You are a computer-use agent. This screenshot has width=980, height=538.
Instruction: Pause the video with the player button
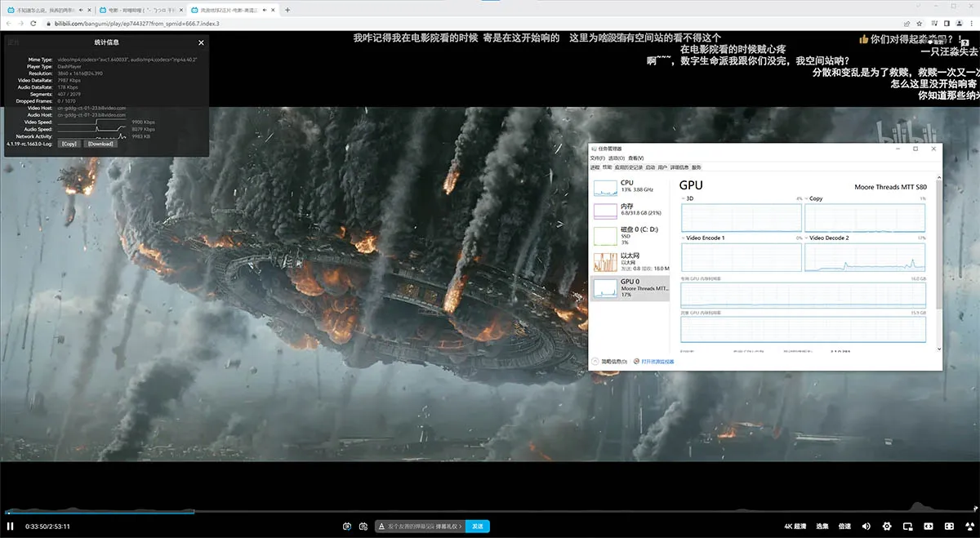tap(11, 527)
